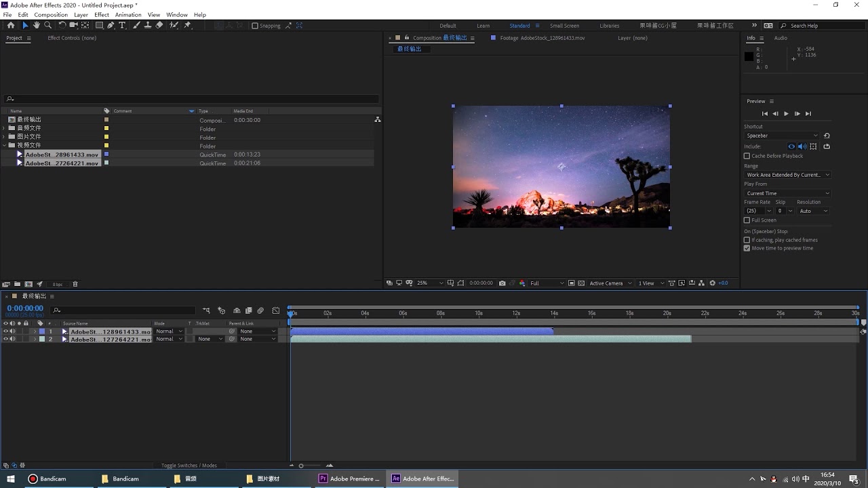Switch to Effect Controls tab
Viewport: 868px width, 488px height.
pyautogui.click(x=72, y=38)
